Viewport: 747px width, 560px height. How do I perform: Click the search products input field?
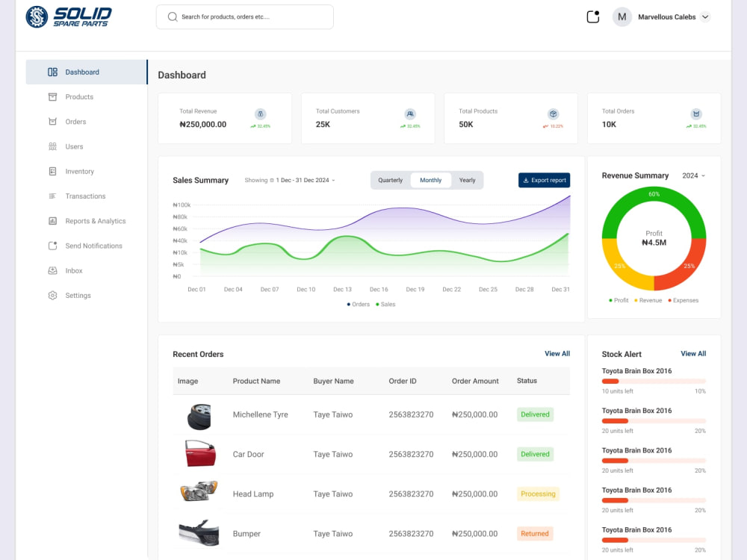click(x=245, y=16)
